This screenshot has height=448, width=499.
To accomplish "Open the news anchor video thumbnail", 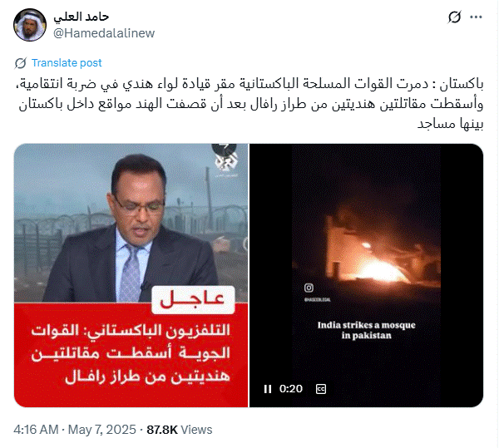I will pyautogui.click(x=131, y=275).
